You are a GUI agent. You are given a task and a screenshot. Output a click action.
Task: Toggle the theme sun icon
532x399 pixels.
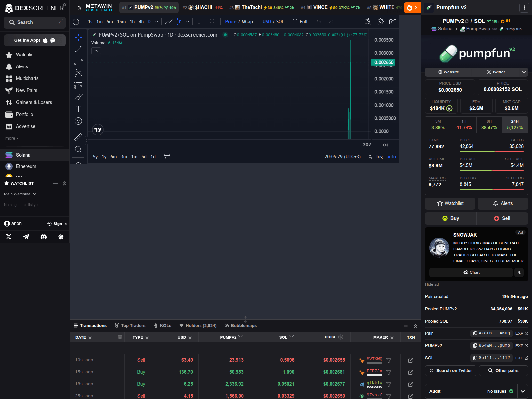point(61,237)
